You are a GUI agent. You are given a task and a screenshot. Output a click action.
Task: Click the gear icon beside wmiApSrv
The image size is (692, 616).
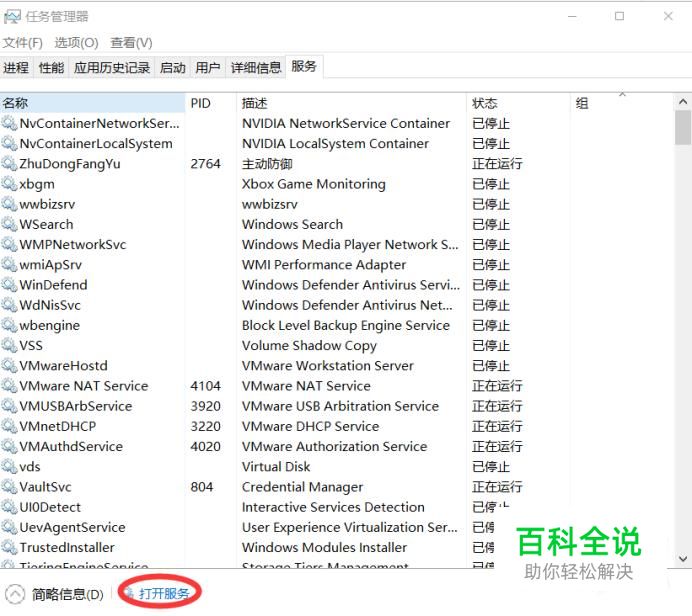tap(9, 265)
